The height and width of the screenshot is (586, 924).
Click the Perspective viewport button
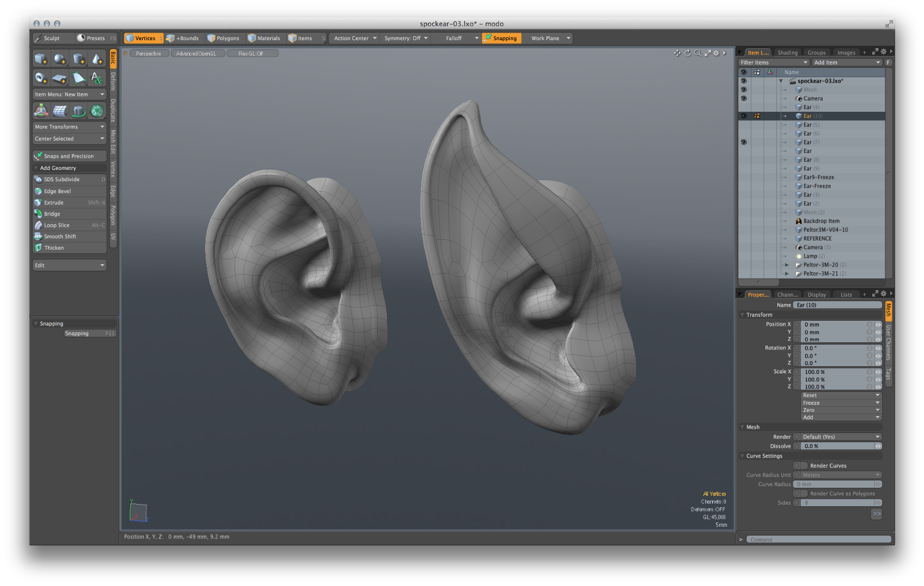point(149,54)
